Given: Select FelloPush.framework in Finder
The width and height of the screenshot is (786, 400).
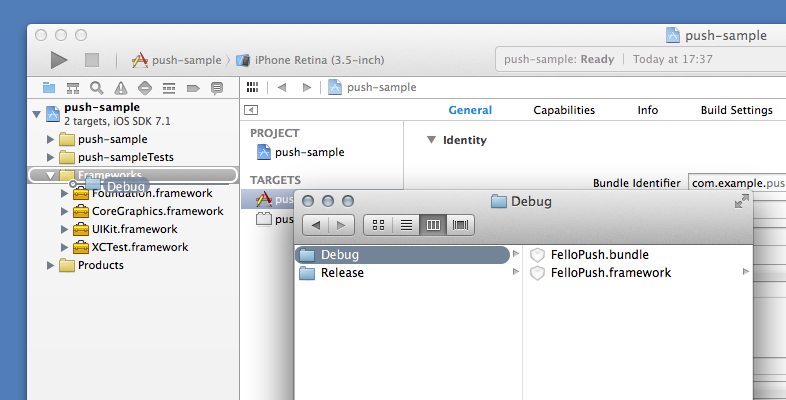Looking at the screenshot, I should coord(610,272).
